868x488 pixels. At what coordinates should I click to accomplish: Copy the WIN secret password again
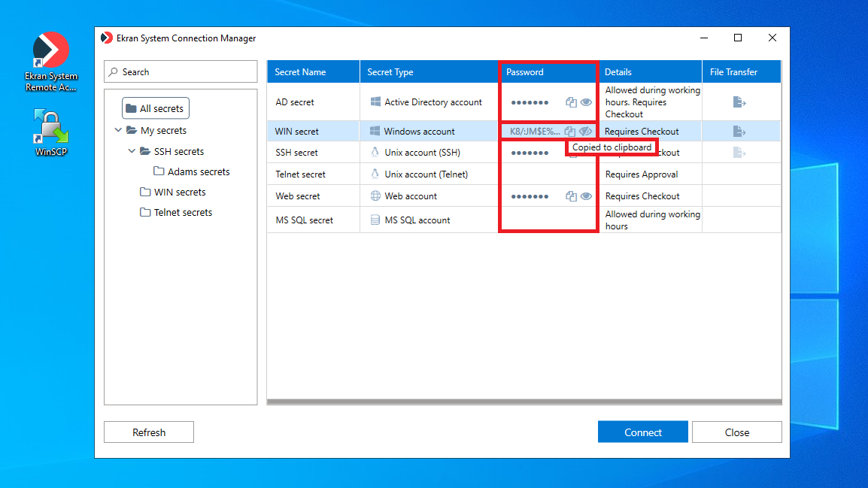pyautogui.click(x=570, y=132)
